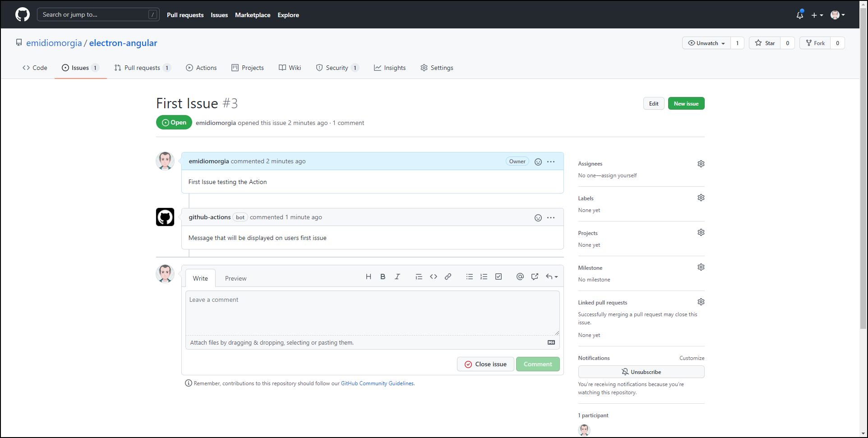Viewport: 868px width, 438px height.
Task: Open the Pull requests repository tab
Action: pos(142,68)
